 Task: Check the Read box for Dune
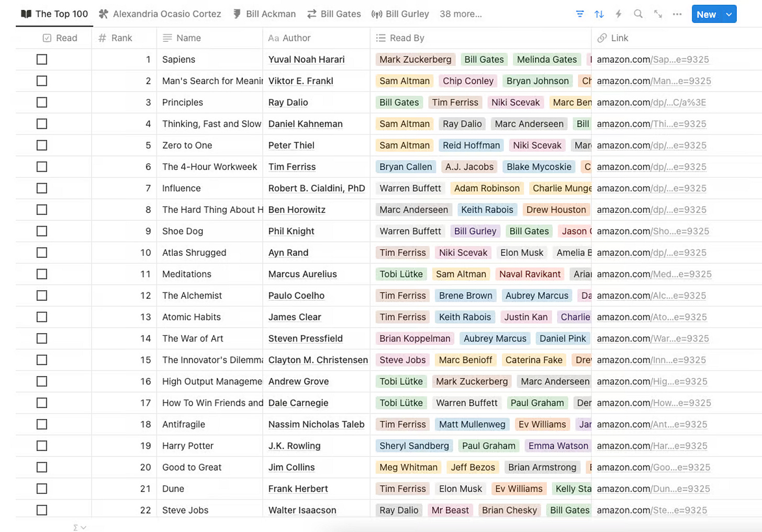42,489
